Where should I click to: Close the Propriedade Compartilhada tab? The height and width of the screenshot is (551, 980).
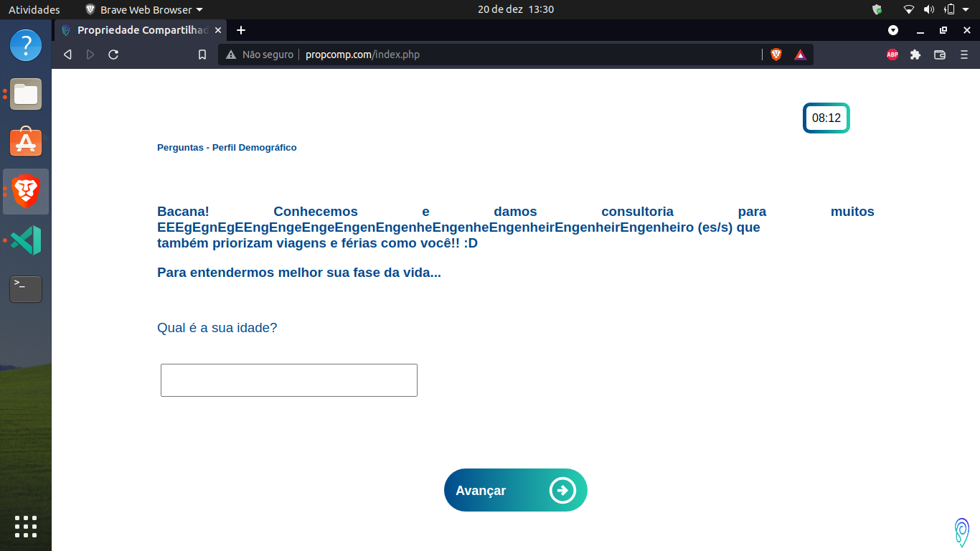[x=218, y=30]
